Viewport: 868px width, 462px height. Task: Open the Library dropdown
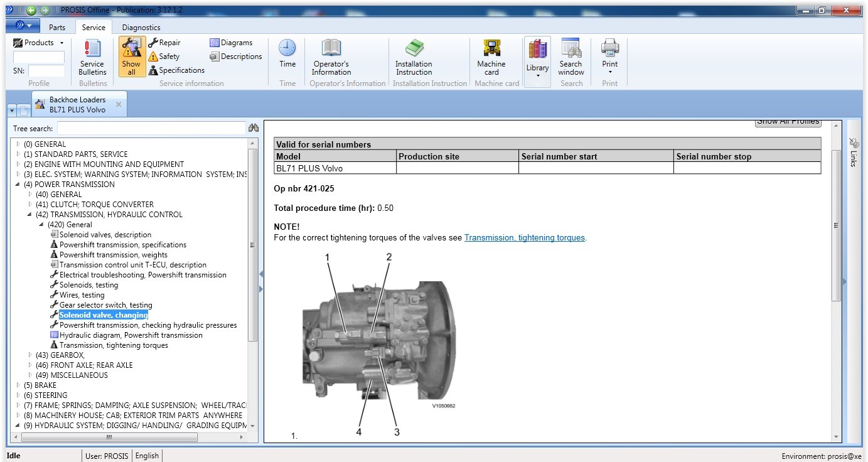[537, 62]
